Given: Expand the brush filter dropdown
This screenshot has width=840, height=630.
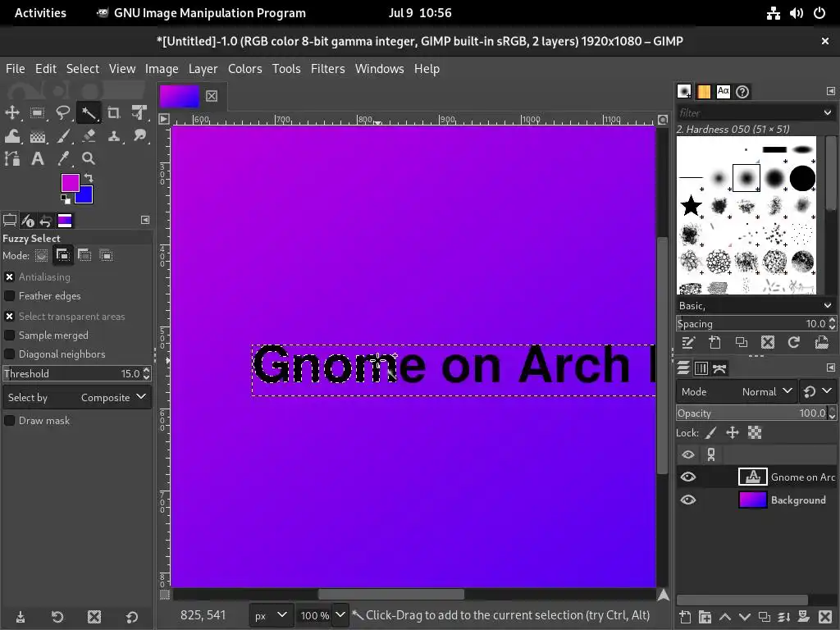Looking at the screenshot, I should click(828, 112).
